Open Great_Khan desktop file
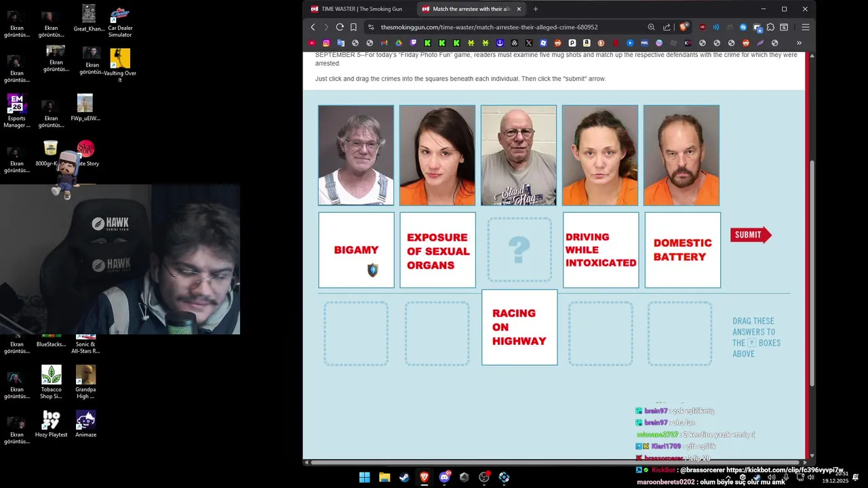868x488 pixels. pyautogui.click(x=89, y=19)
